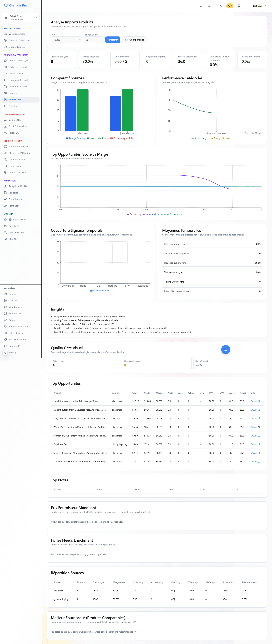Click the yellow credits badge in header
Screen dimensions: 272x644
tap(230, 6)
